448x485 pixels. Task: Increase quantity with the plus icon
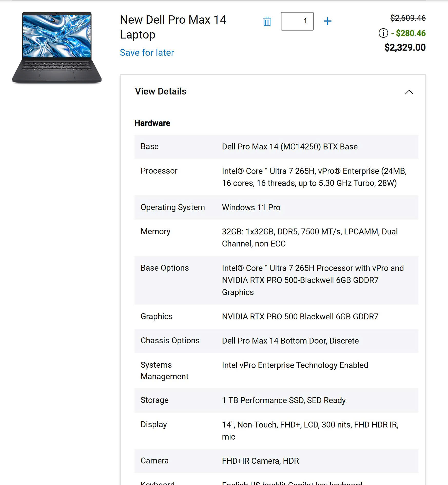(327, 21)
